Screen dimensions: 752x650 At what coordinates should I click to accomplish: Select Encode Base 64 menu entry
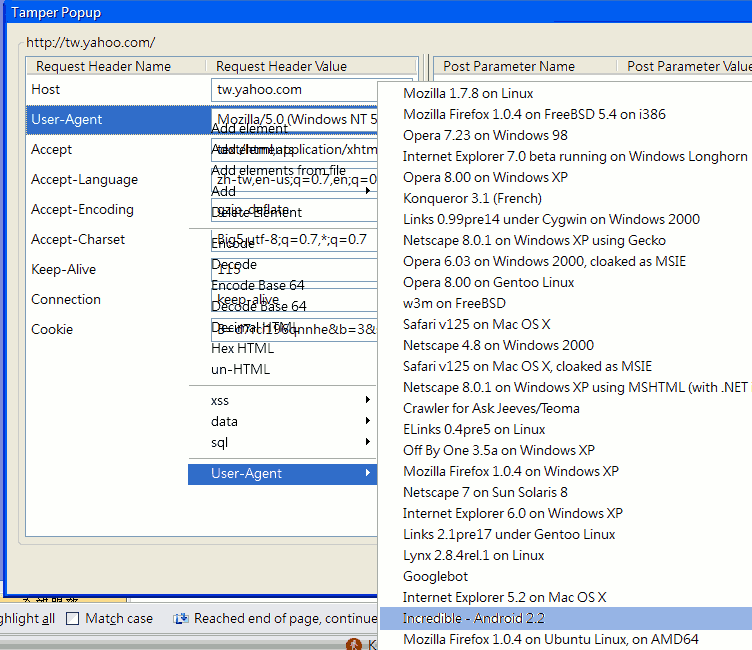click(258, 285)
